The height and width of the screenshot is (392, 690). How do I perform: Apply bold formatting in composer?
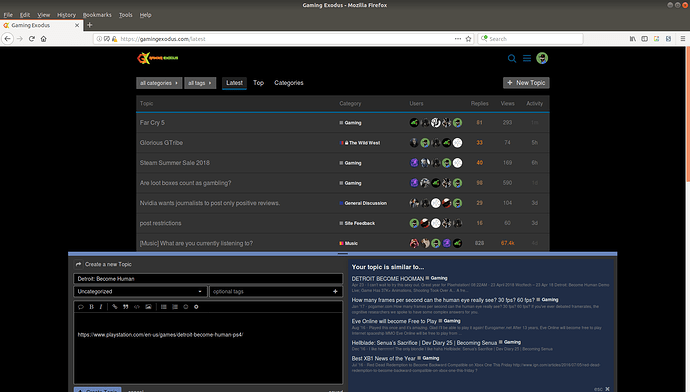(92, 307)
